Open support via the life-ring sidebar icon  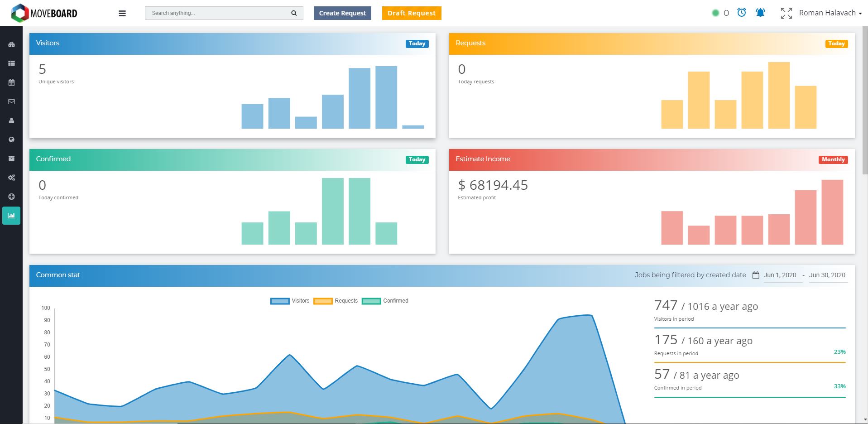[x=11, y=196]
